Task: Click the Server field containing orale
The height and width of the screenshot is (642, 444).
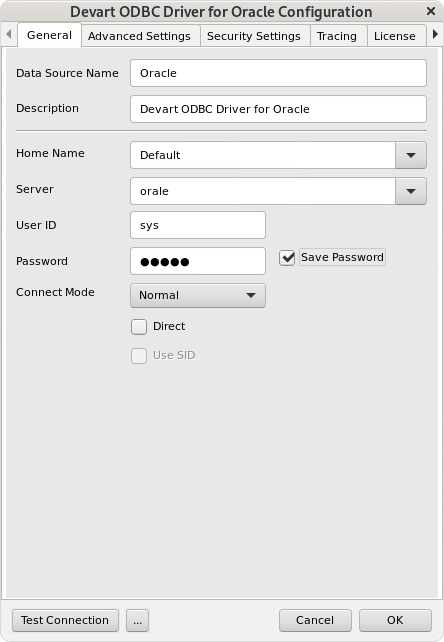Action: 263,191
